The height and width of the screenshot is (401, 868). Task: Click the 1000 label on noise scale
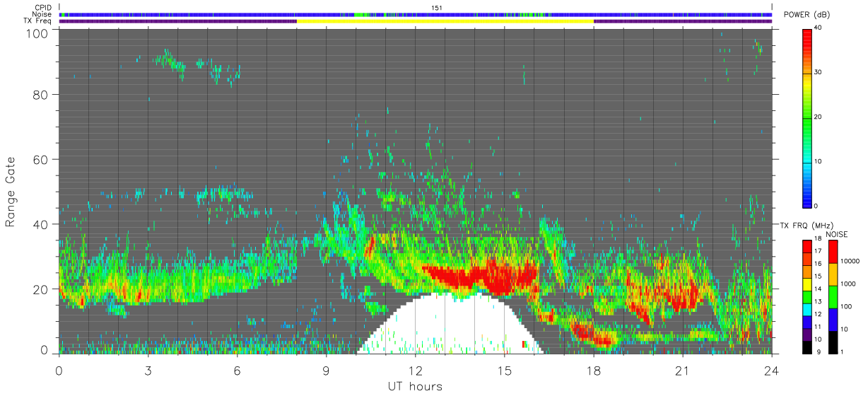[848, 283]
